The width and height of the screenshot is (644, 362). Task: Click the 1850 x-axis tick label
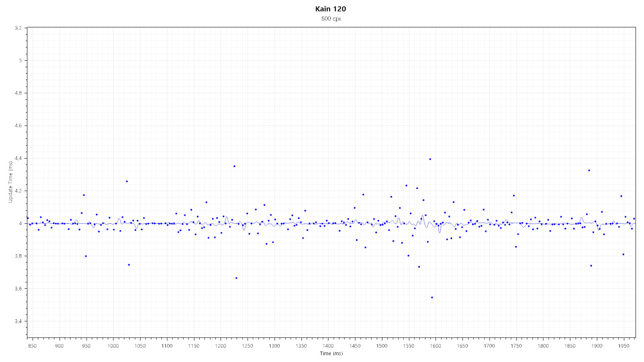tap(570, 346)
